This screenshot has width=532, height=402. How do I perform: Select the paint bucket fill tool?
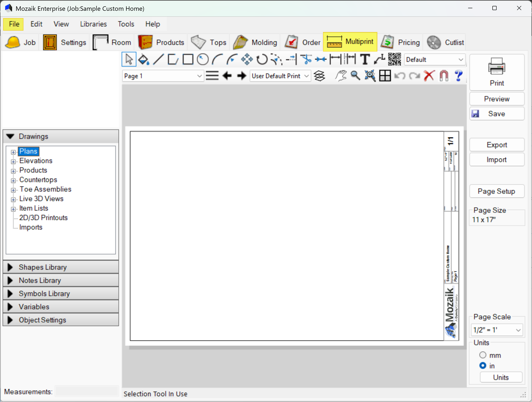pos(144,60)
